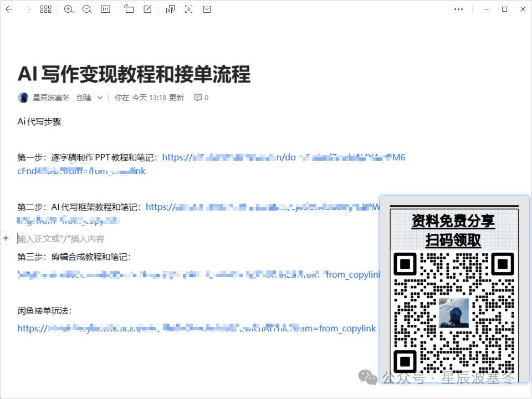Click the title AI 写作变现教程和接单流程

pyautogui.click(x=134, y=74)
